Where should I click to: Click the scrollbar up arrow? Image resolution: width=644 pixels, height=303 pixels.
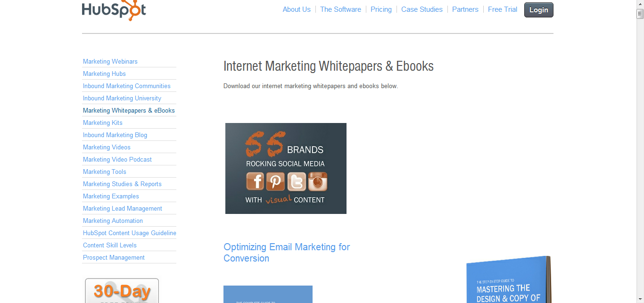coord(640,14)
